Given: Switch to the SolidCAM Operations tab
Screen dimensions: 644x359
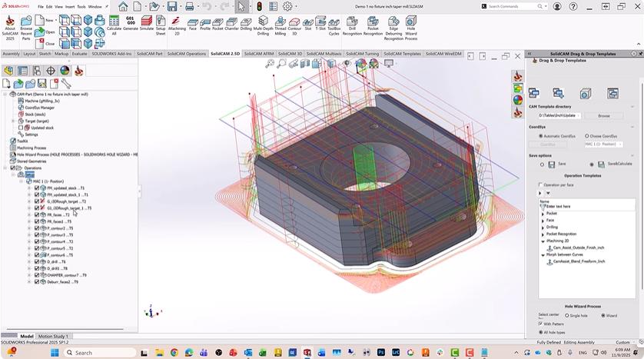Looking at the screenshot, I should (x=187, y=54).
